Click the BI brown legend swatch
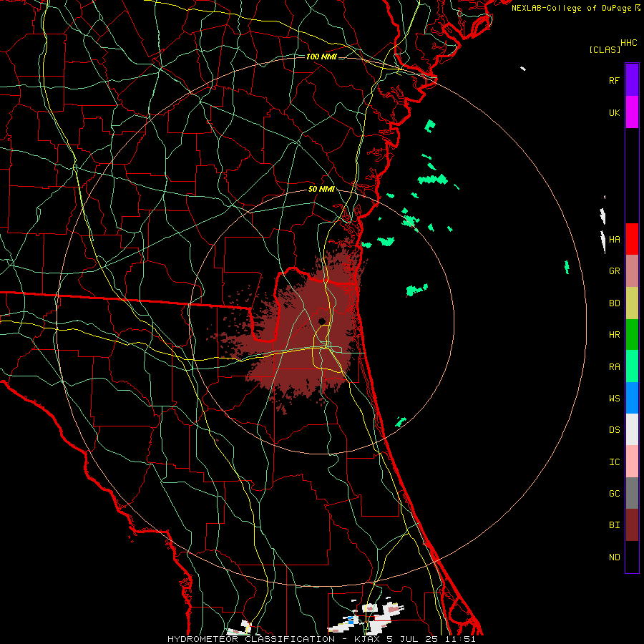The width and height of the screenshot is (644, 644). coord(632,525)
